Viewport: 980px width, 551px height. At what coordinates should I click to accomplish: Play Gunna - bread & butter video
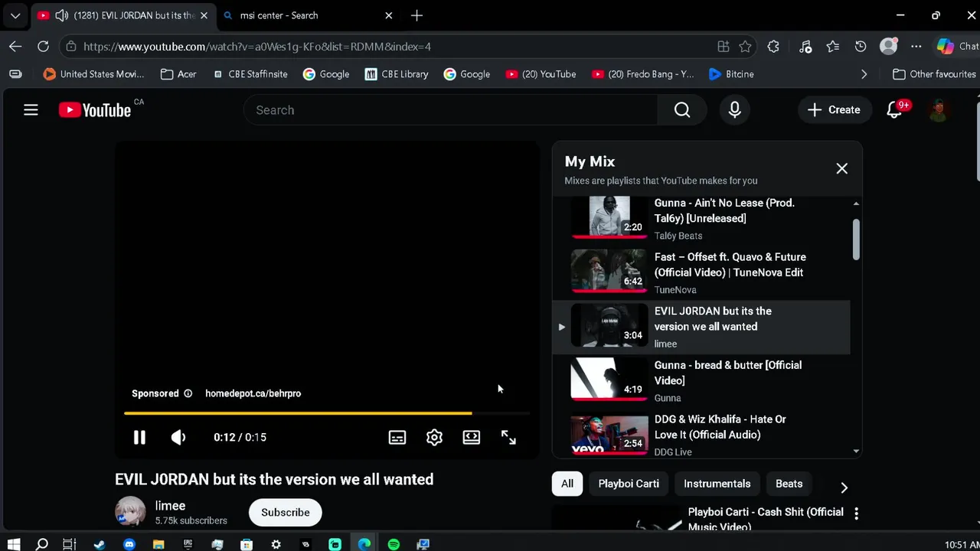click(x=701, y=381)
